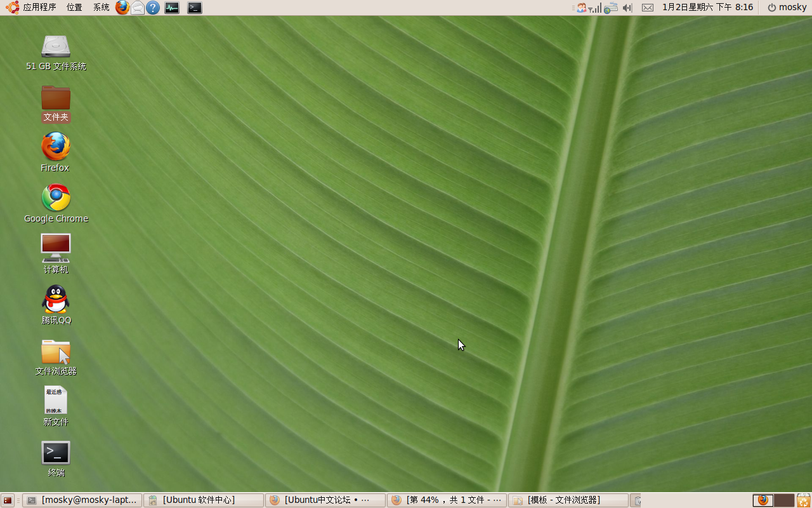
Task: Open the 系统 menu
Action: tap(101, 8)
